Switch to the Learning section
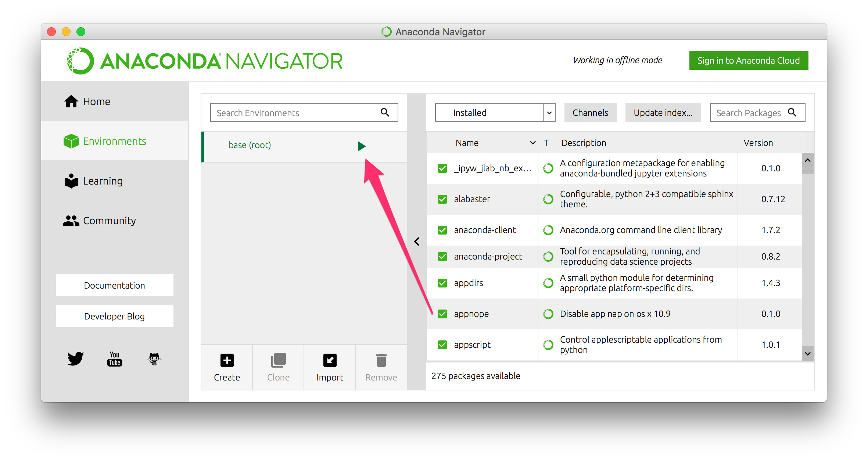The image size is (868, 461). (102, 181)
